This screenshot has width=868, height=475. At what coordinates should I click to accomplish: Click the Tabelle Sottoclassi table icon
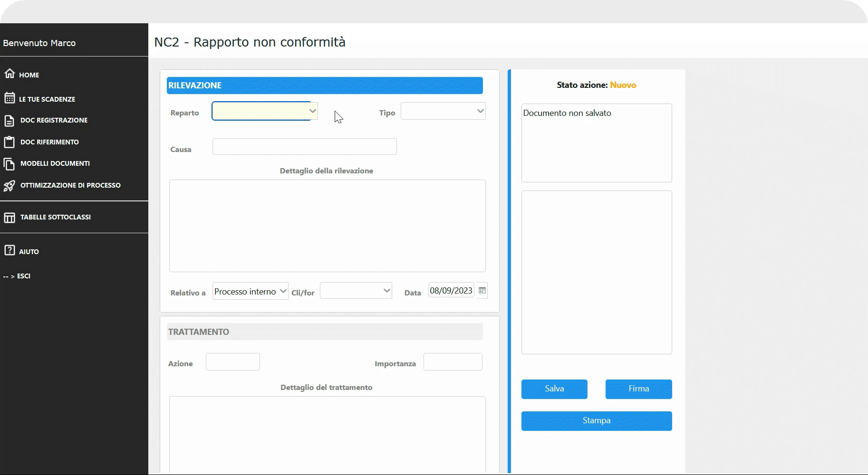(x=10, y=218)
